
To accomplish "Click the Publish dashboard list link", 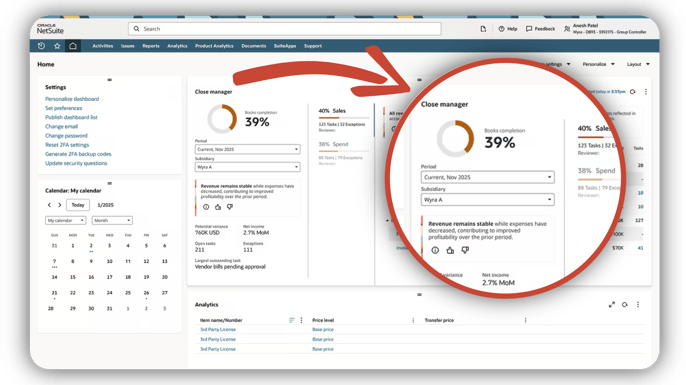I will 71,117.
